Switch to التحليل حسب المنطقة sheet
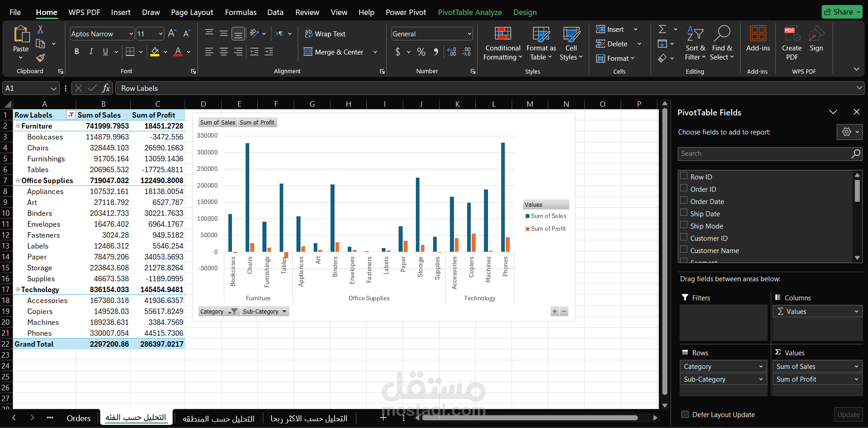 (x=218, y=418)
